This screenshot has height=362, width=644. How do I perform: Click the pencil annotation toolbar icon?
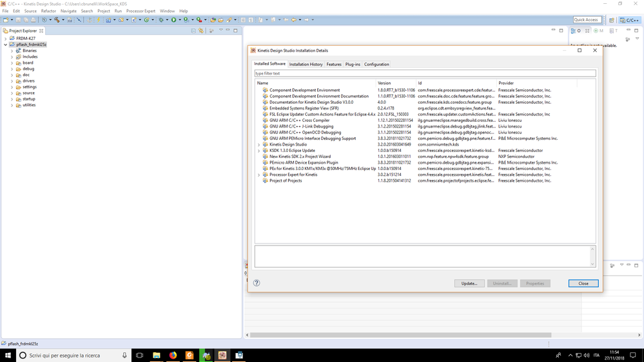(229, 20)
